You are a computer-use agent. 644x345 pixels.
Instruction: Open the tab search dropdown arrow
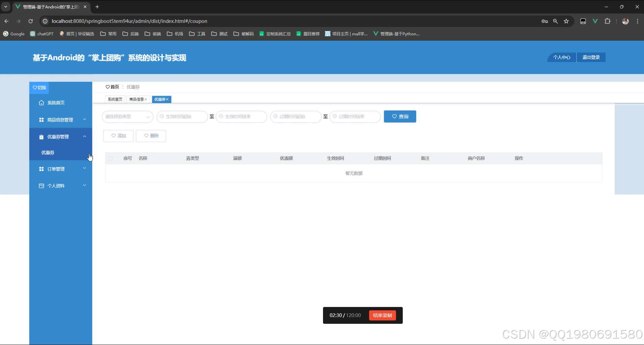pos(6,7)
